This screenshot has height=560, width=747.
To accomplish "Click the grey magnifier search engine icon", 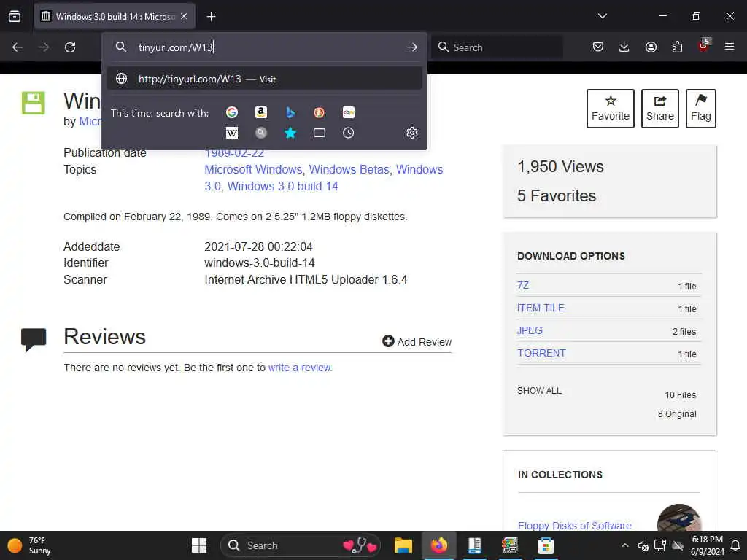I will point(260,133).
